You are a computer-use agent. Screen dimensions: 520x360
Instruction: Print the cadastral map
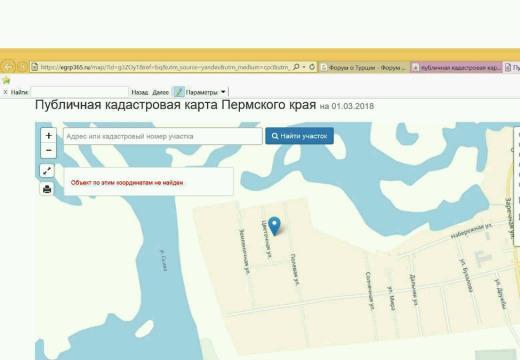click(x=47, y=189)
